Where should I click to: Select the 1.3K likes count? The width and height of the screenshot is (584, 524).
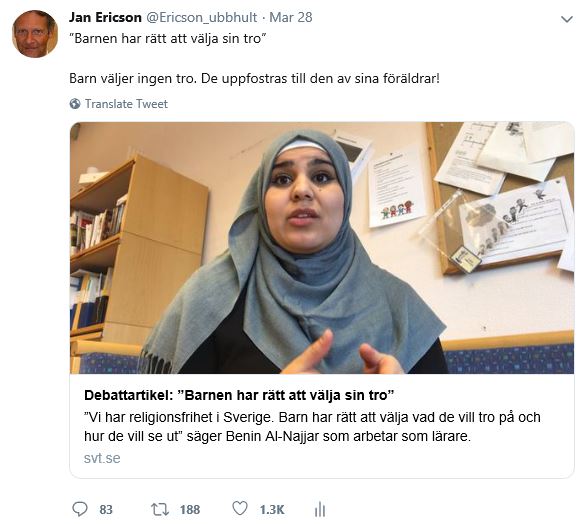272,509
